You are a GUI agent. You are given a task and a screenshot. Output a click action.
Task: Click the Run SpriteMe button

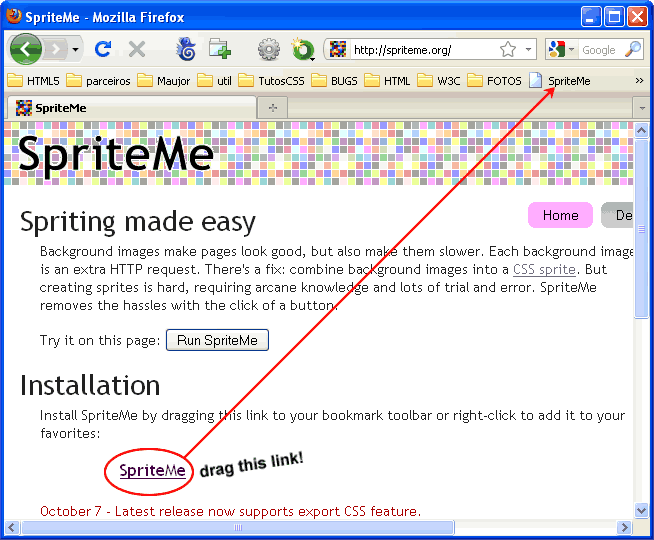217,340
